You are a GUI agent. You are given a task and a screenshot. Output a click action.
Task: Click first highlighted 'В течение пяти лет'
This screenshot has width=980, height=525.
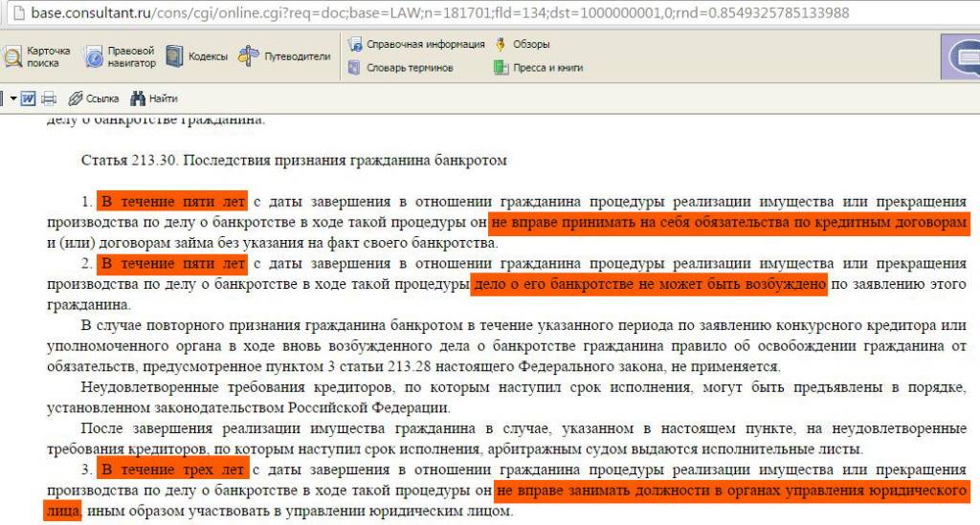[x=172, y=201]
